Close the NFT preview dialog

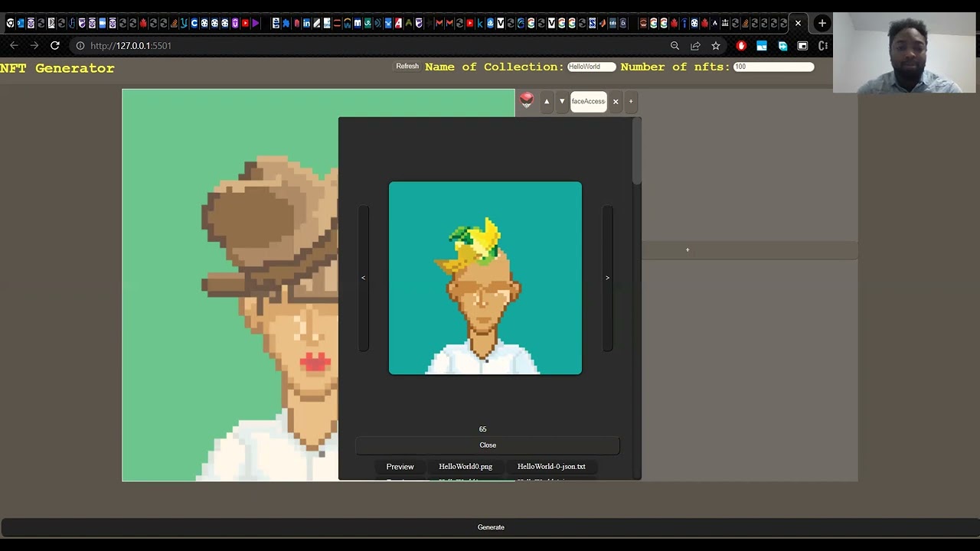[x=488, y=445]
